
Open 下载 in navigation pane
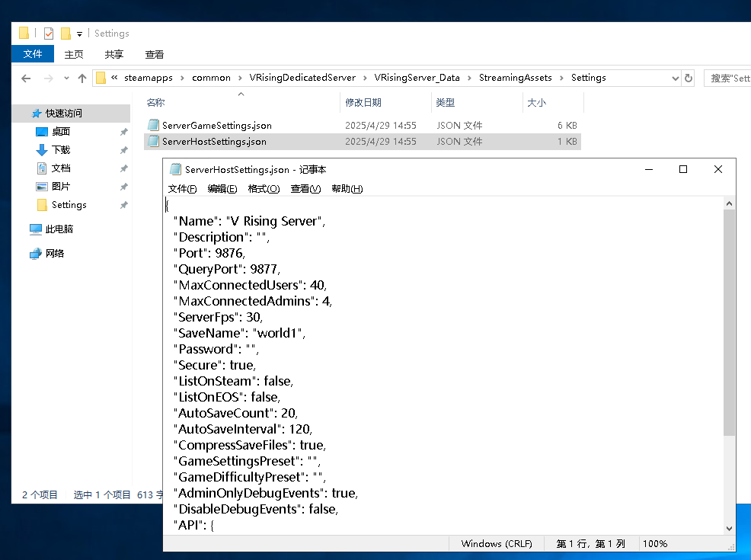61,150
